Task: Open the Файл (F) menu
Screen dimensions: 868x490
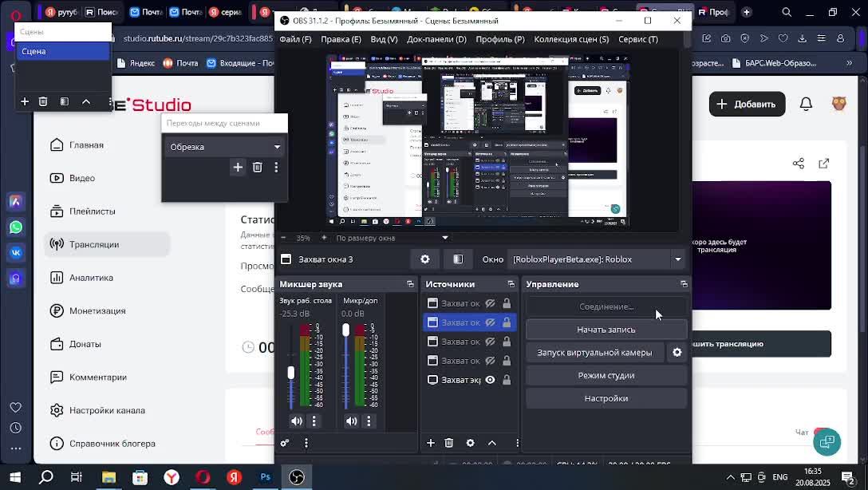Action: click(296, 39)
